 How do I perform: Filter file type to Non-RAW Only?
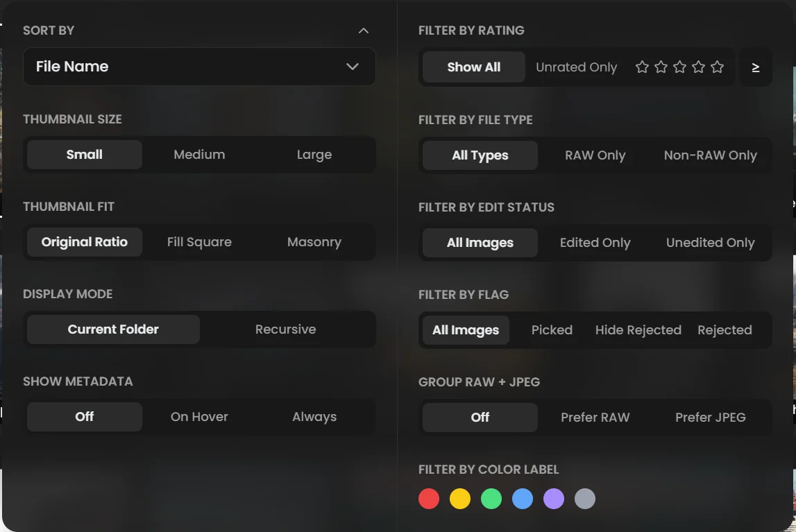point(710,155)
